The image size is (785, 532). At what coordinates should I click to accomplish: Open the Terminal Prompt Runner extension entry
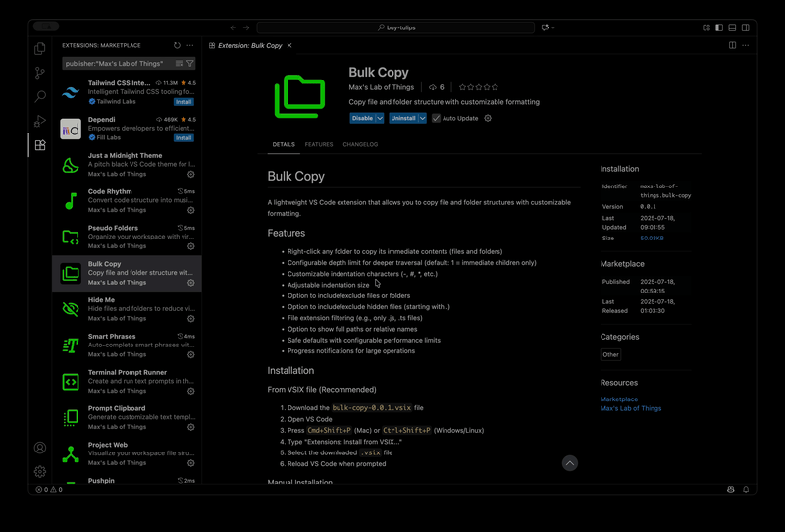click(128, 382)
